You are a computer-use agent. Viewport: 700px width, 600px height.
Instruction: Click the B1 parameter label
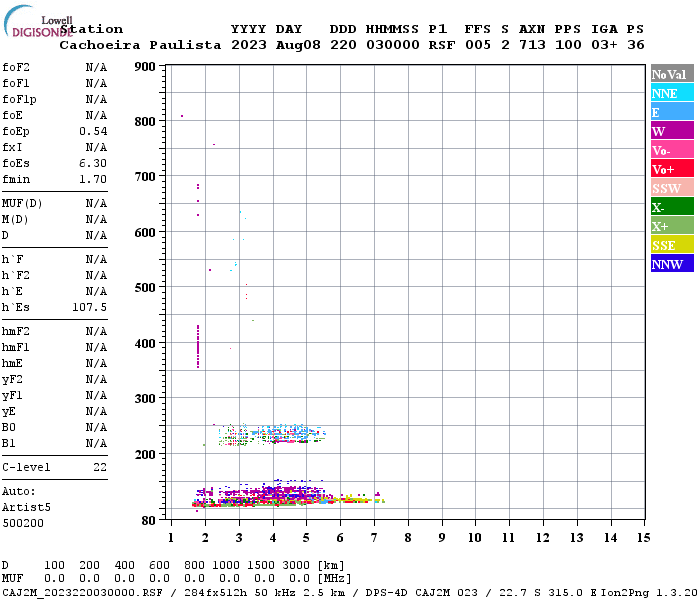point(8,444)
